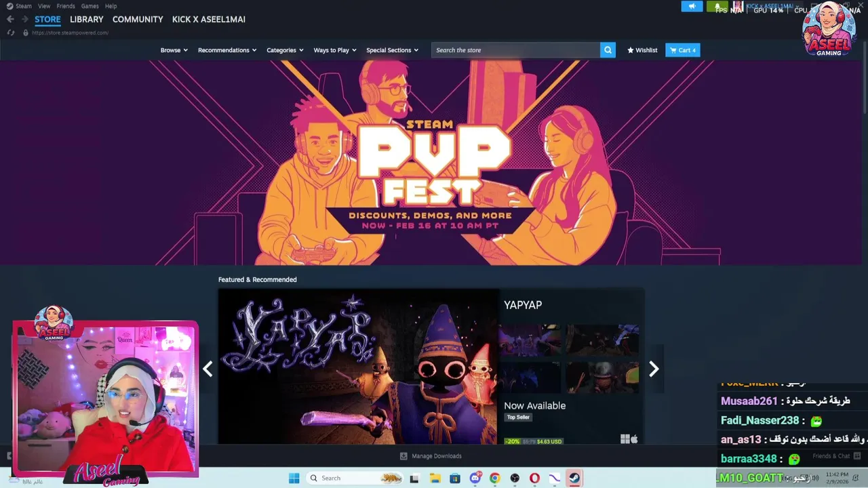
Task: Open Discord from the taskbar
Action: 475,479
